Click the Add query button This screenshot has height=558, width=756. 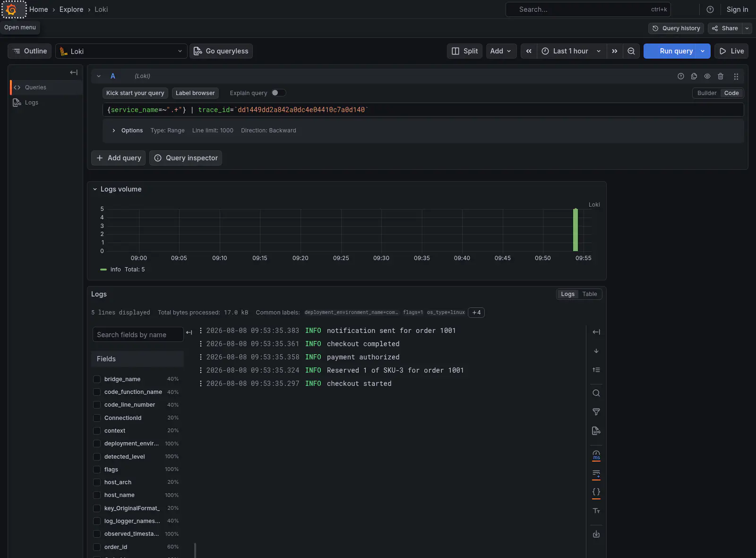[118, 158]
